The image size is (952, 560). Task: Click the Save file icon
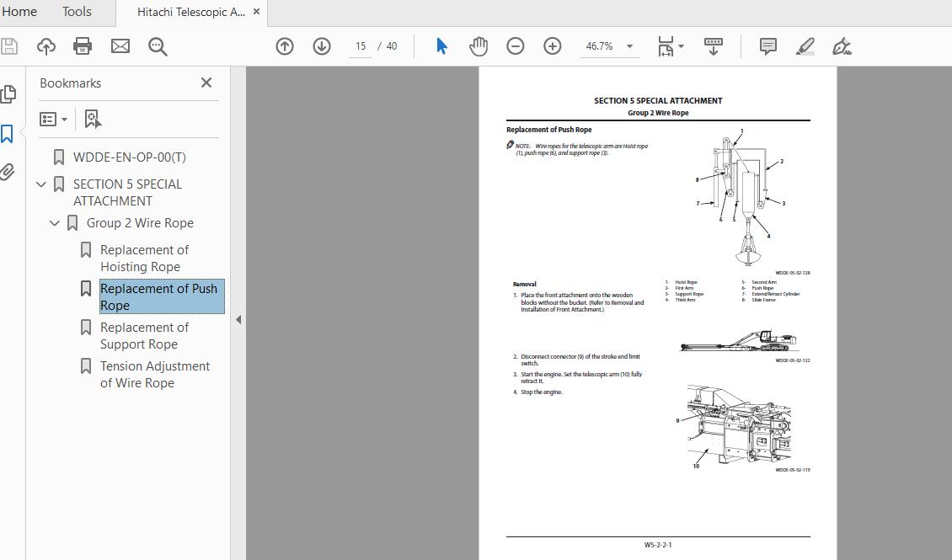click(x=8, y=46)
